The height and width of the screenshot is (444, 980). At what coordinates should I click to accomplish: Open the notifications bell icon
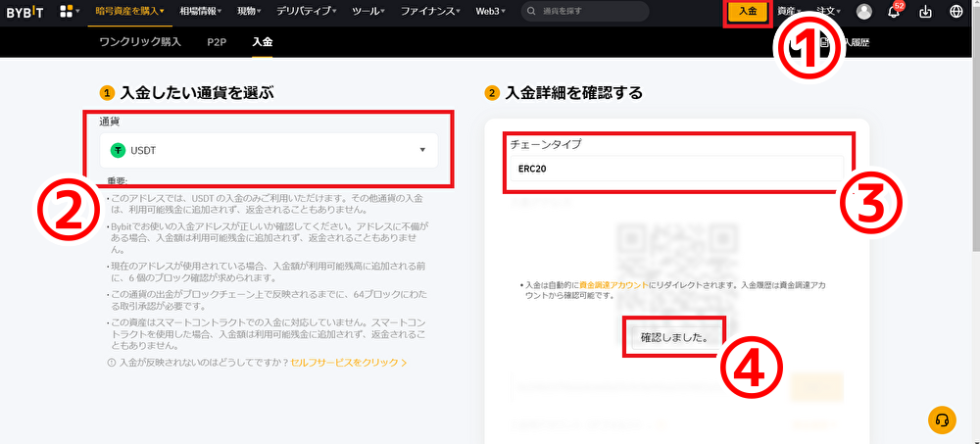[894, 11]
